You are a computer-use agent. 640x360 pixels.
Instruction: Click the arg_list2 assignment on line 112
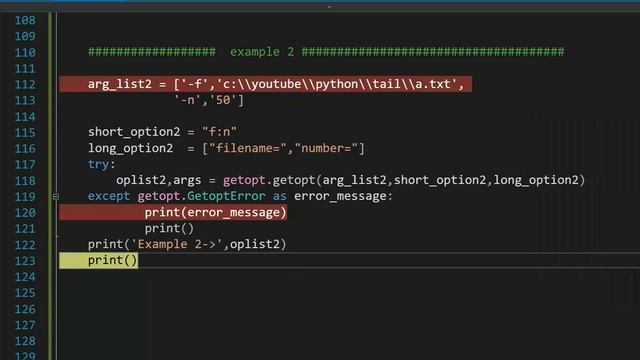pyautogui.click(x=276, y=84)
